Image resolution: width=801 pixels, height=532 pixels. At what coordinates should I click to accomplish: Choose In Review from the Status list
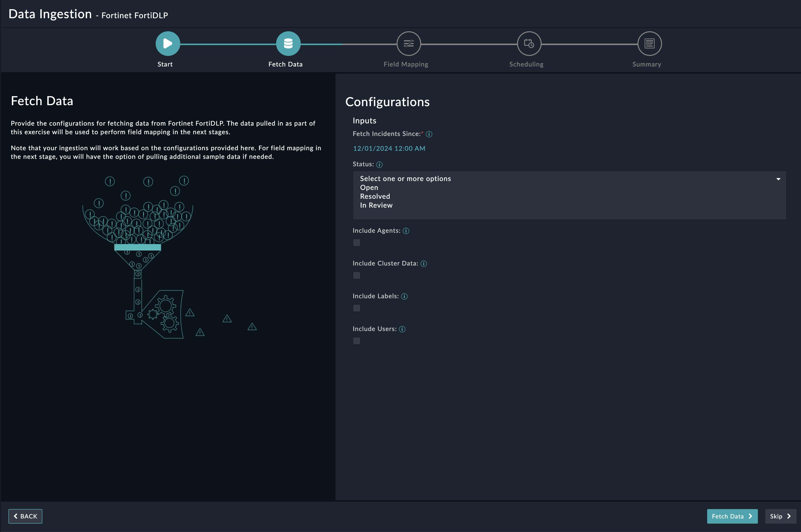(376, 205)
